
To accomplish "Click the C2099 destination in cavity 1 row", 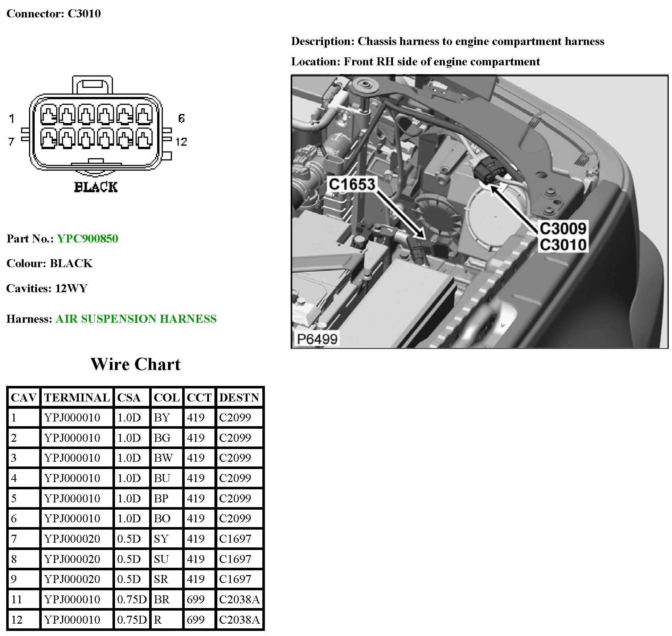I will pos(235,417).
